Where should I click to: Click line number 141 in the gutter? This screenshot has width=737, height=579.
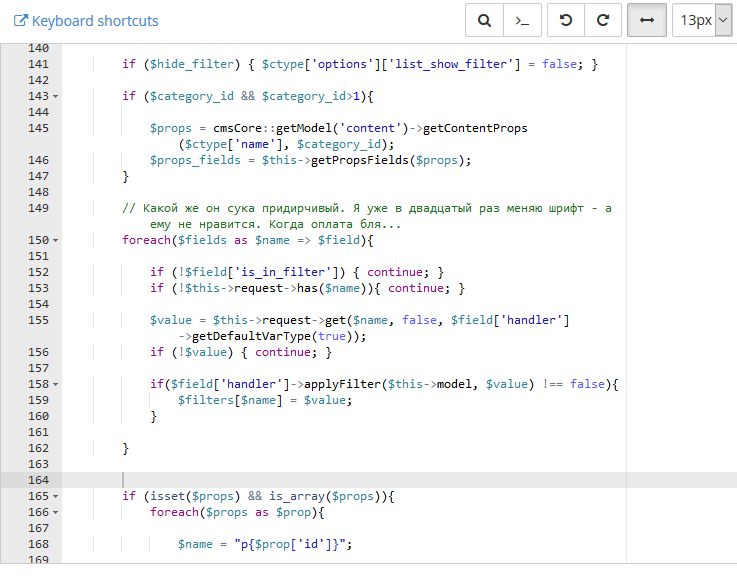[x=38, y=64]
